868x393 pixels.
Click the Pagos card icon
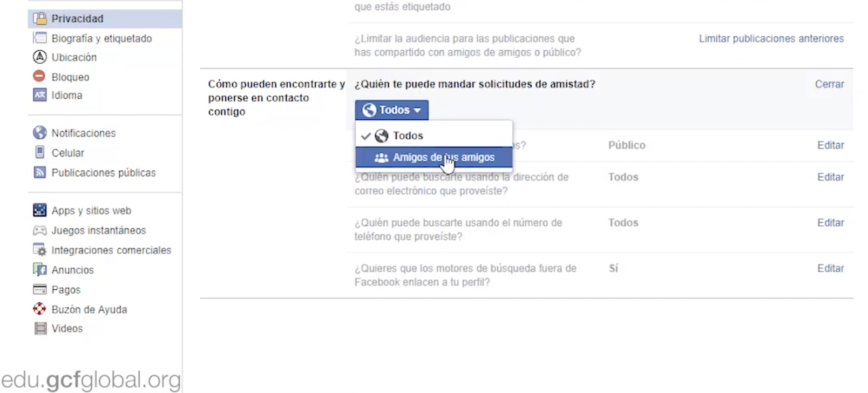click(x=40, y=289)
